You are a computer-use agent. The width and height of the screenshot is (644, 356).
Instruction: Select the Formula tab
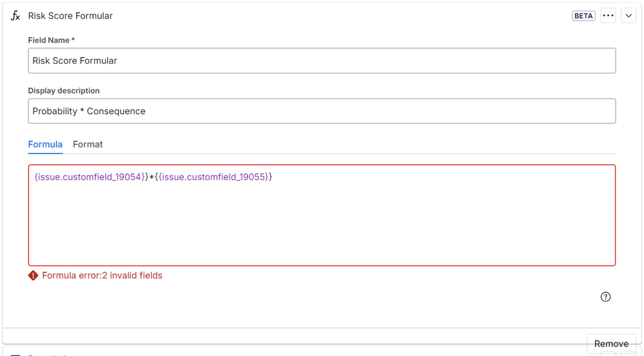(45, 144)
